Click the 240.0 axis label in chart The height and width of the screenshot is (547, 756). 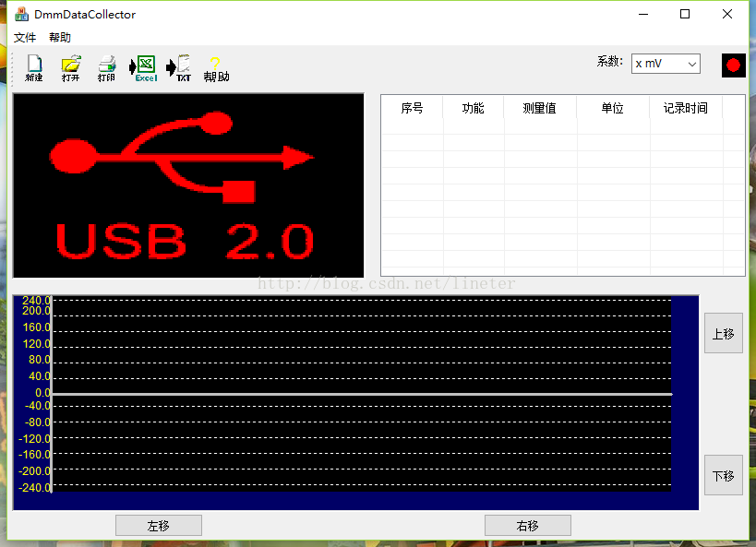(36, 300)
